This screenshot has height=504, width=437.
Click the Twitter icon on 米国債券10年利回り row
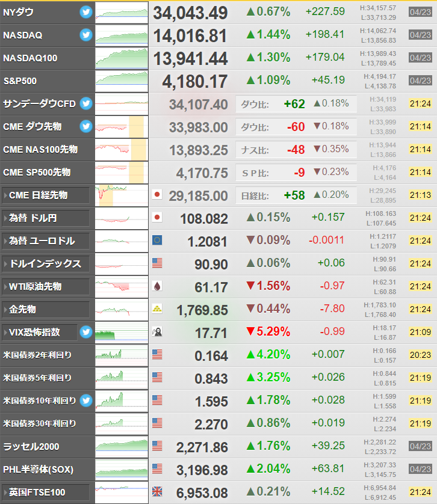(x=86, y=401)
